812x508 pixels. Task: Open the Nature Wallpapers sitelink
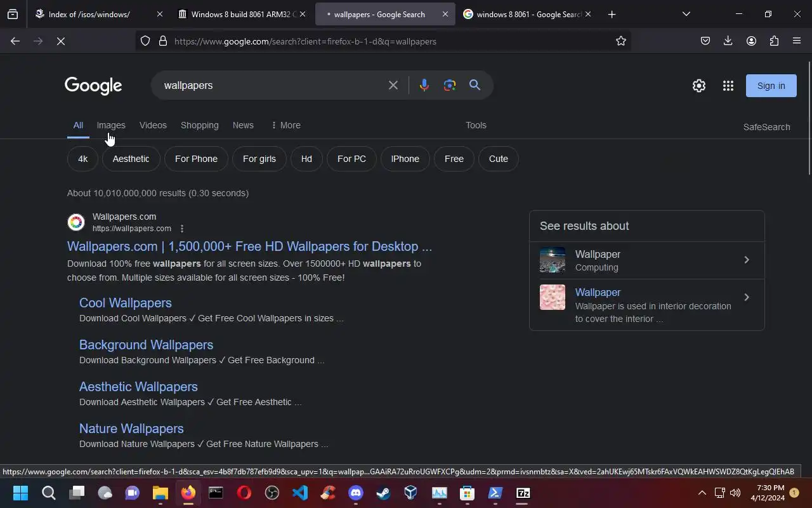point(131,429)
